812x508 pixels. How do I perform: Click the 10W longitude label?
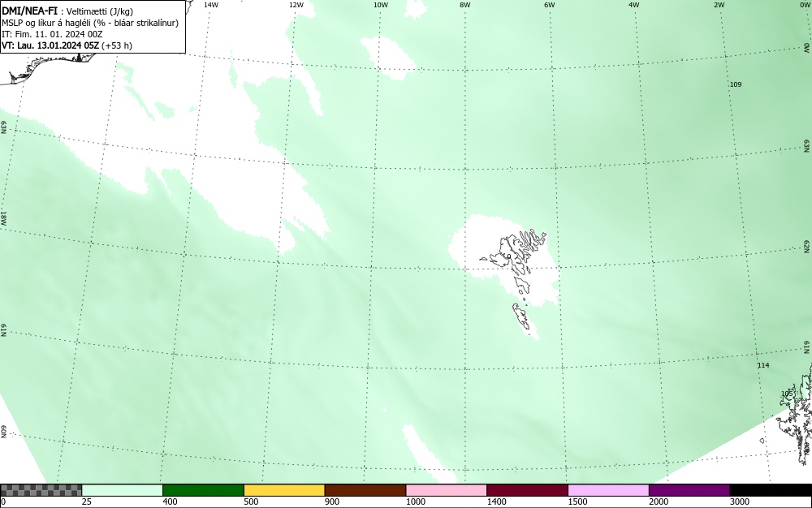pos(381,5)
